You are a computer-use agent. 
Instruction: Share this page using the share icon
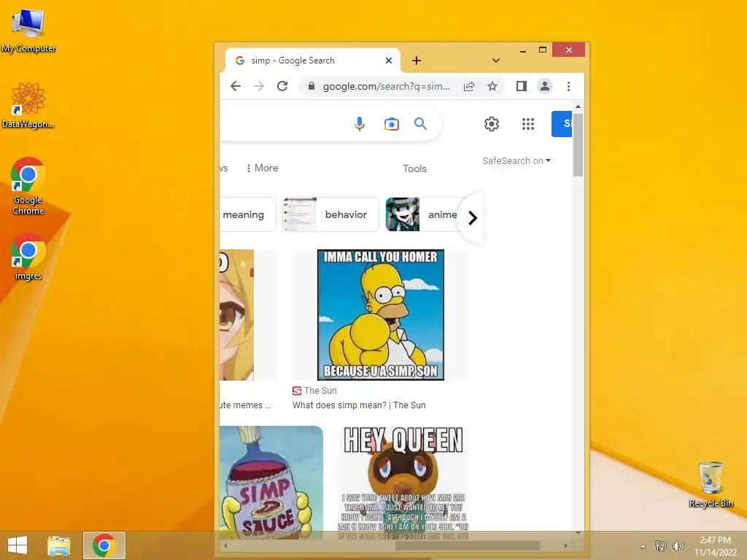469,86
